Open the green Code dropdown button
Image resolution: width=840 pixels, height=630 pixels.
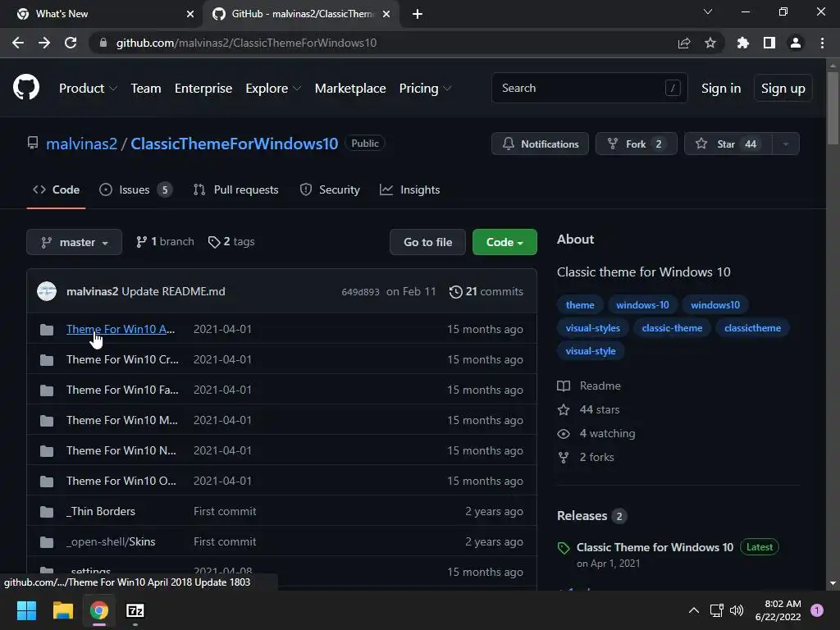click(504, 242)
